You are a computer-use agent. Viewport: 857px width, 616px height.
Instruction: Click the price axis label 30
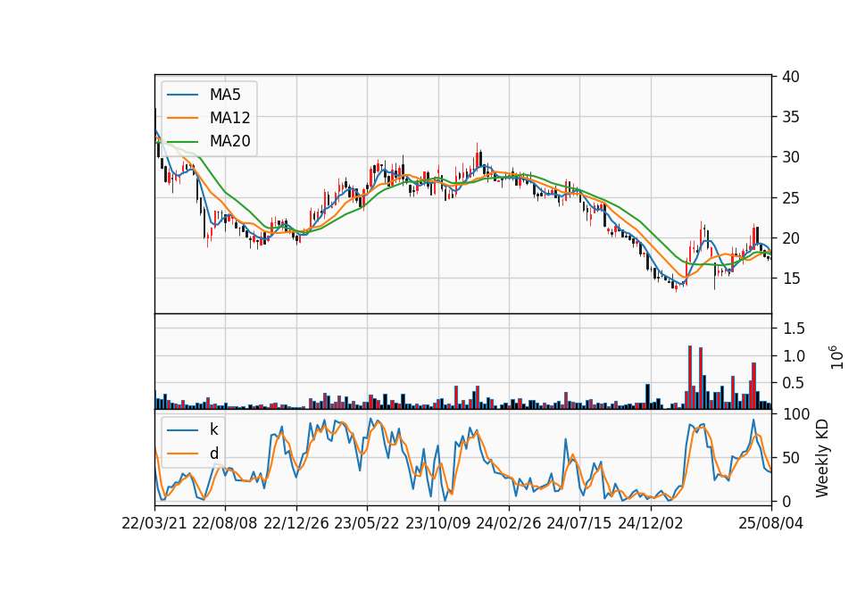[x=790, y=157]
